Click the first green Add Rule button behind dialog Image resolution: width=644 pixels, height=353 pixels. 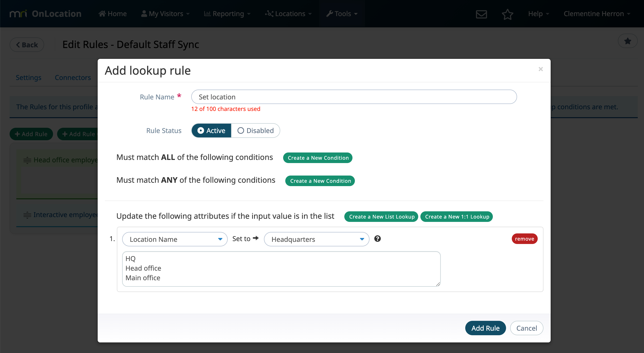pos(31,134)
